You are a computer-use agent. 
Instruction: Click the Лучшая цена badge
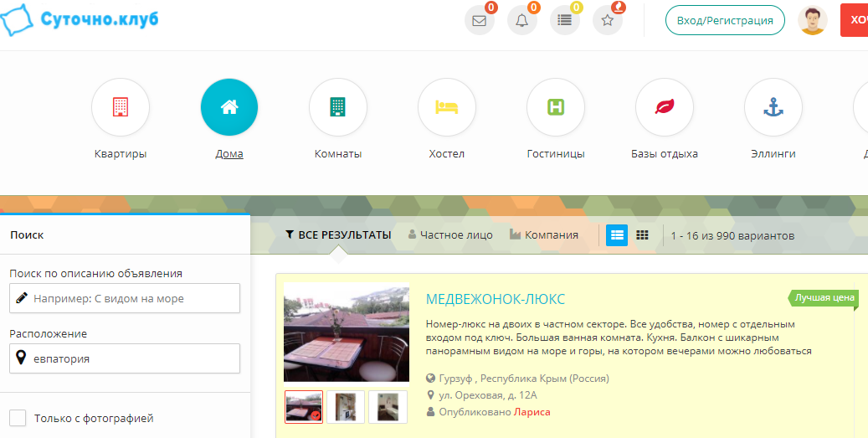tap(823, 298)
